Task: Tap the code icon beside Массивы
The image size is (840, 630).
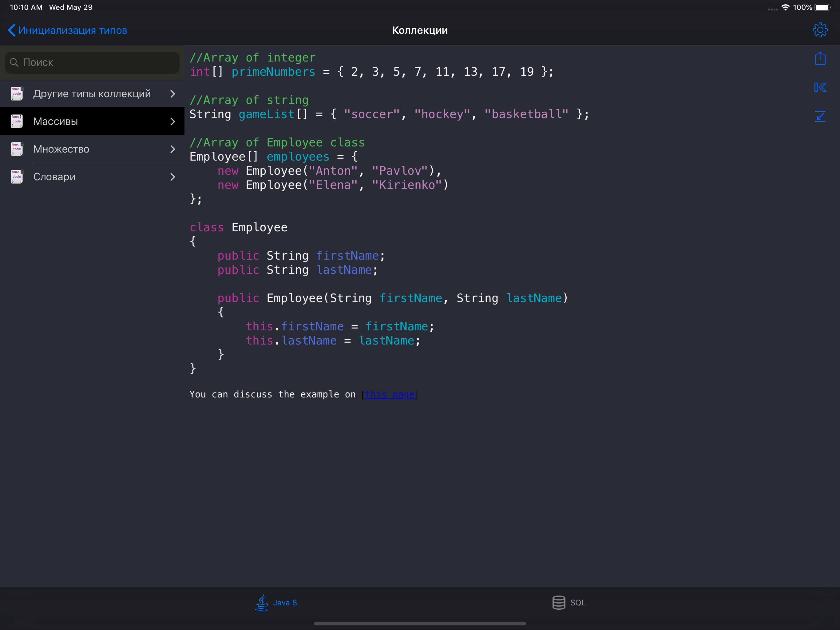Action: tap(17, 121)
